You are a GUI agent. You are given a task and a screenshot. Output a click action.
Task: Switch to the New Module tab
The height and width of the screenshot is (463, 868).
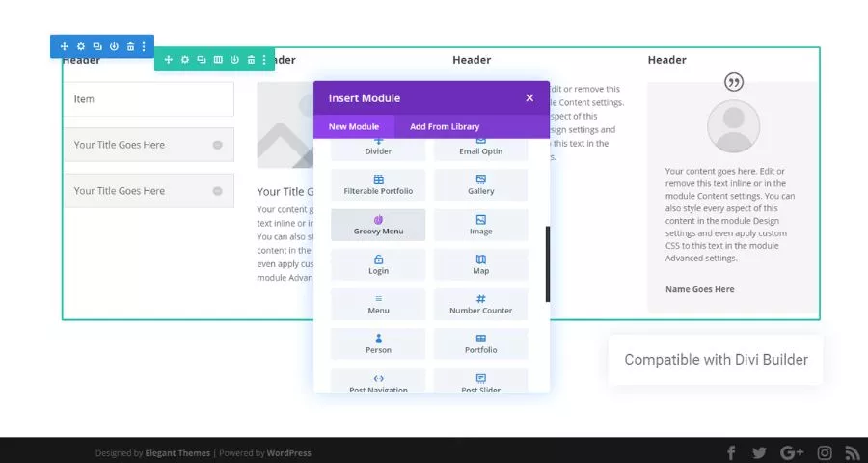click(354, 126)
